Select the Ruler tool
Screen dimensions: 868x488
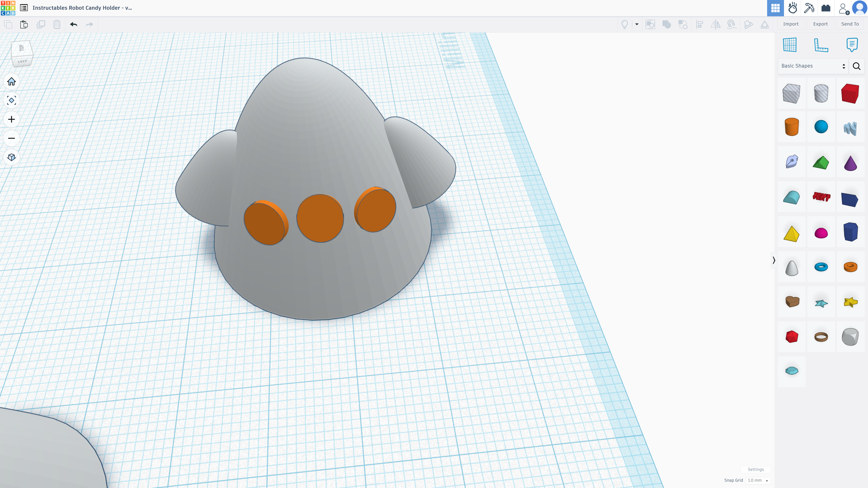point(821,45)
